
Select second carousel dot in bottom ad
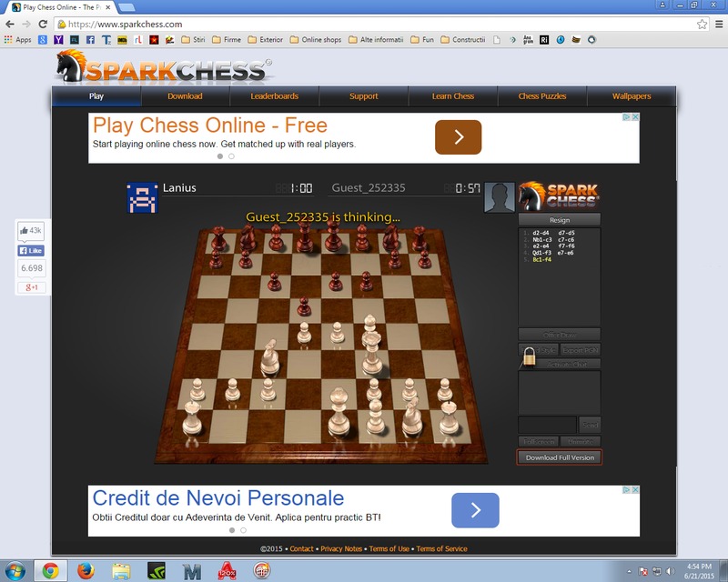(x=243, y=530)
